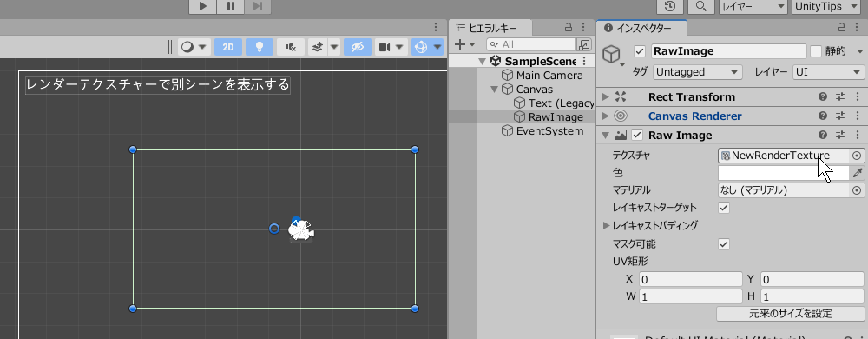Click the search-by-type icon in Hierarchy
868x339 pixels.
coord(584,44)
